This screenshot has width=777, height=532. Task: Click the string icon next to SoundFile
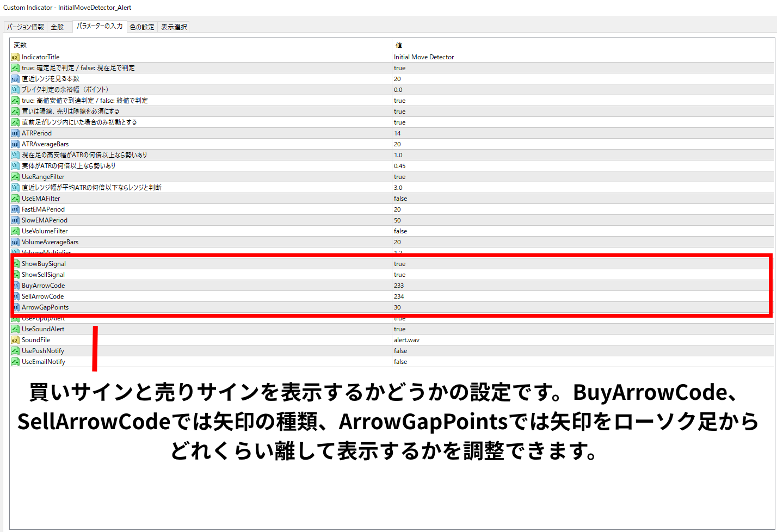point(15,340)
